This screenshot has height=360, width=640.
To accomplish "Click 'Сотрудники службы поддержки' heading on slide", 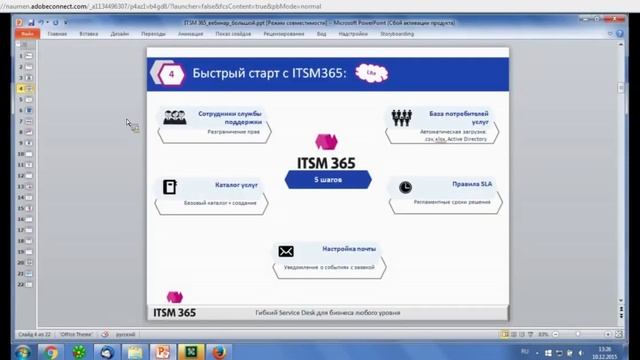I will pyautogui.click(x=230, y=118).
